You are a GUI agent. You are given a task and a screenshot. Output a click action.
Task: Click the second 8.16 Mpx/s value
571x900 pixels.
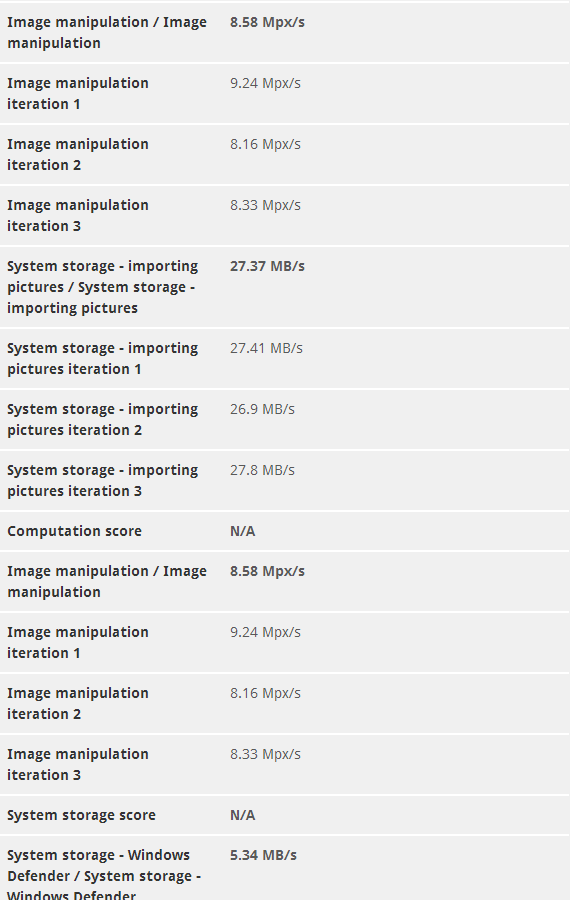point(265,693)
